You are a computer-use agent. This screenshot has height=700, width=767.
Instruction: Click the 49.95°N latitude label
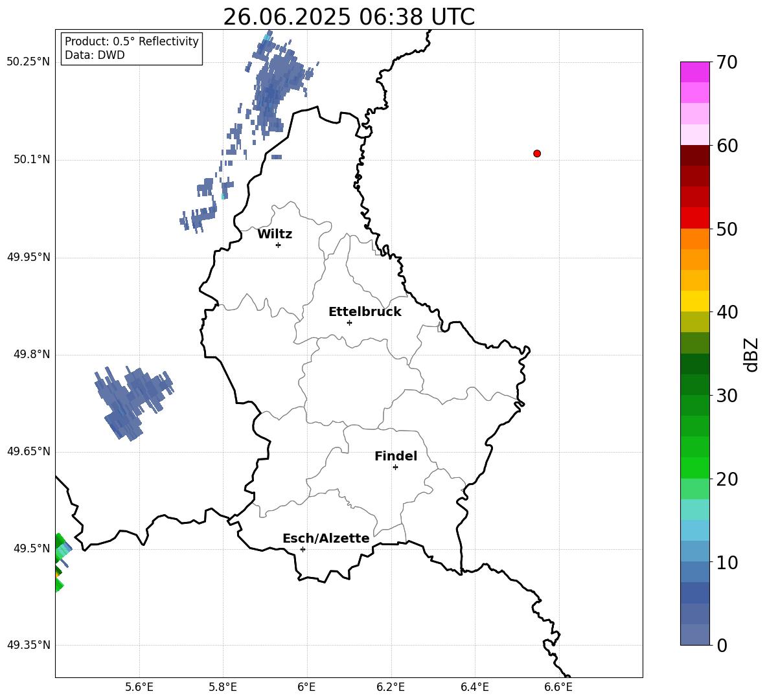(x=29, y=257)
